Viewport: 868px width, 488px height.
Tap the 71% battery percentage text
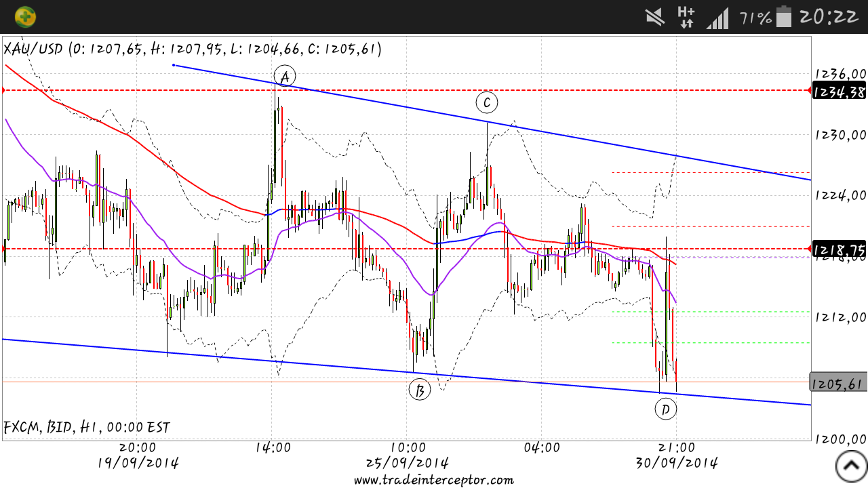point(755,18)
